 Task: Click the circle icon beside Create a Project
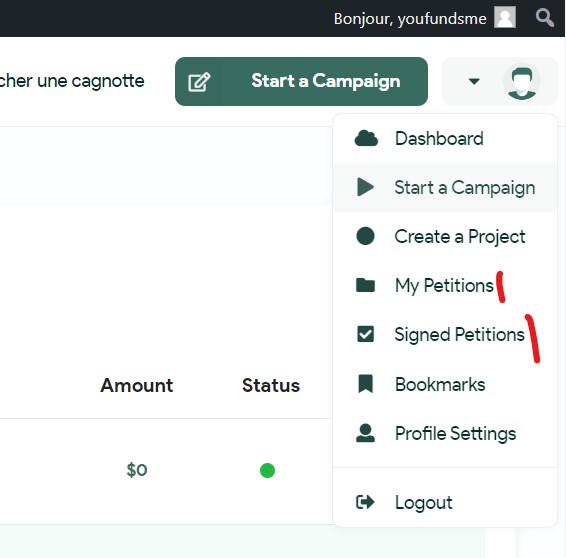click(x=365, y=236)
